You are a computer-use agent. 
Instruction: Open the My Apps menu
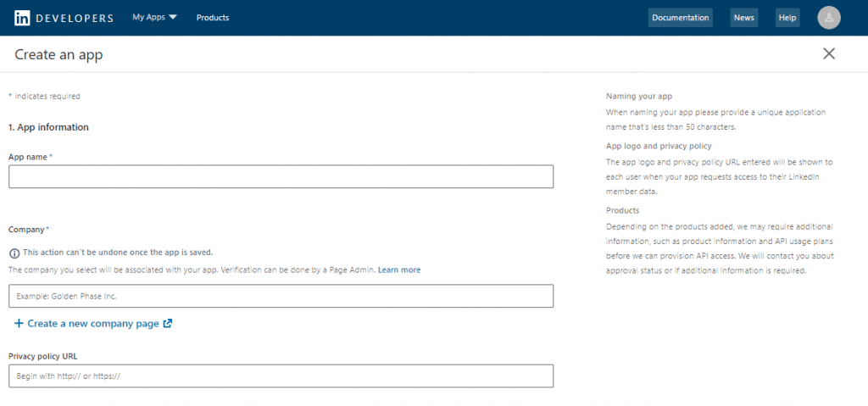[149, 18]
